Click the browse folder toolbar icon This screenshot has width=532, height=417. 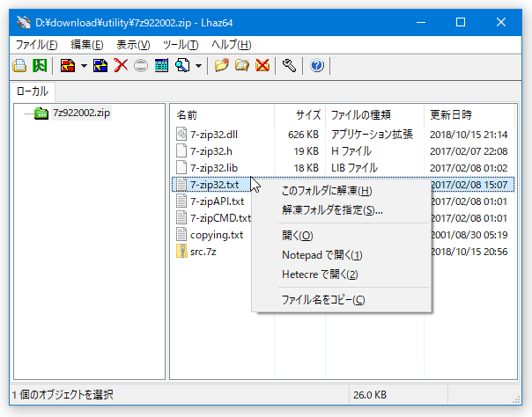(x=242, y=65)
